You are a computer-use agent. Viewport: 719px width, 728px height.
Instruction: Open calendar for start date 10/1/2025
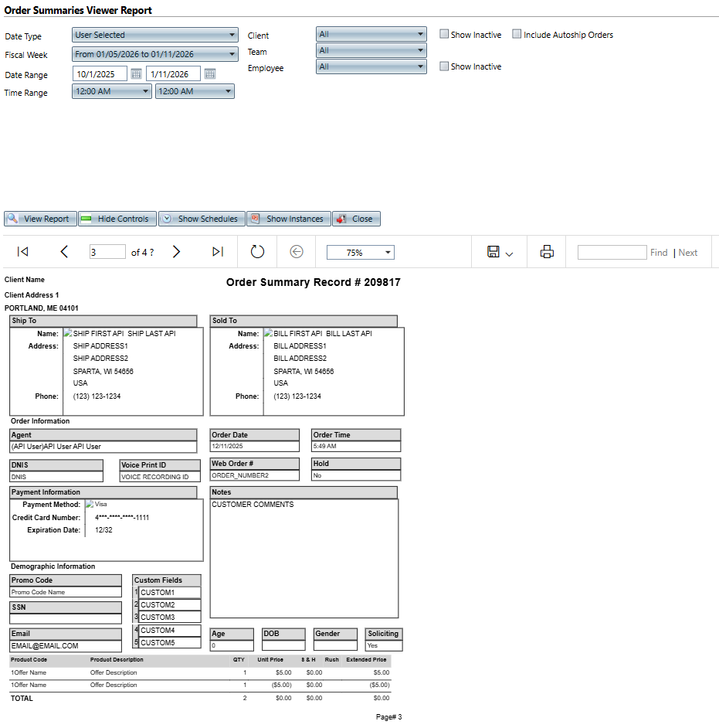[136, 74]
